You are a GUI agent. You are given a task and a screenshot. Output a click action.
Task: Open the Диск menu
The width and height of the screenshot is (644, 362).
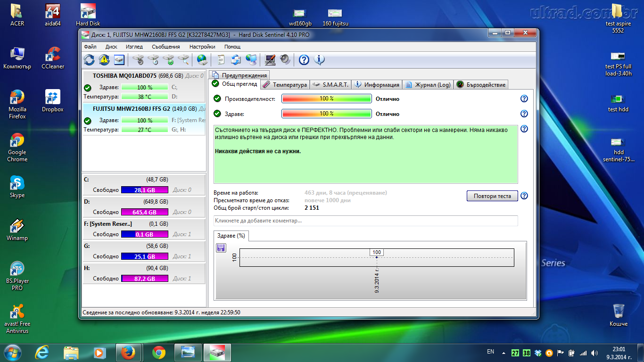(x=111, y=47)
